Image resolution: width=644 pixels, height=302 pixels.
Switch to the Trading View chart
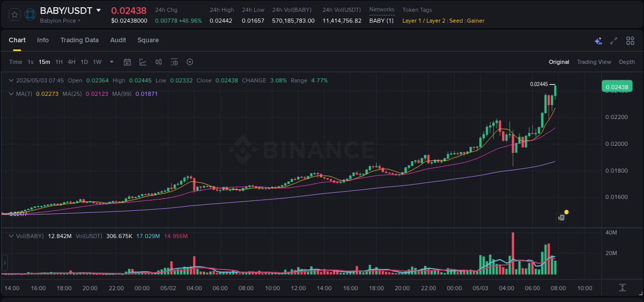click(x=594, y=62)
